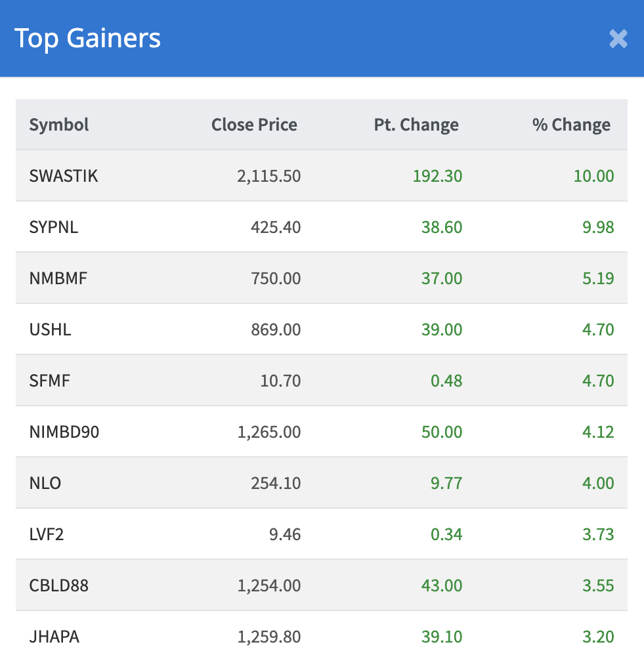Open the SWASTIK symbol row

click(x=64, y=176)
